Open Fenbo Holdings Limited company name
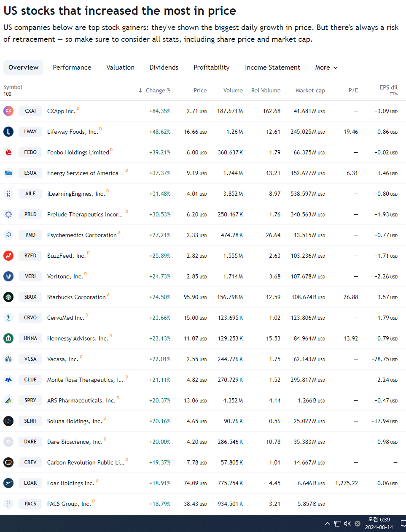The image size is (406, 532). click(x=78, y=152)
